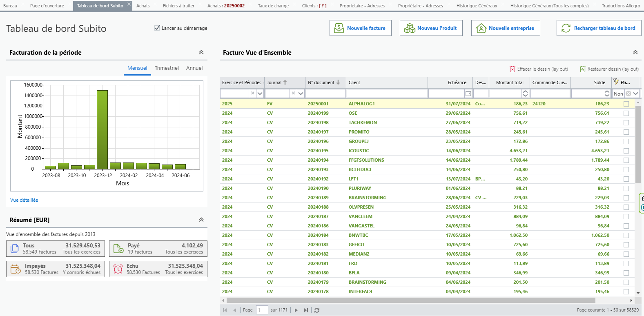Open the Vue détaillée link
Image resolution: width=644 pixels, height=316 pixels.
(x=24, y=200)
